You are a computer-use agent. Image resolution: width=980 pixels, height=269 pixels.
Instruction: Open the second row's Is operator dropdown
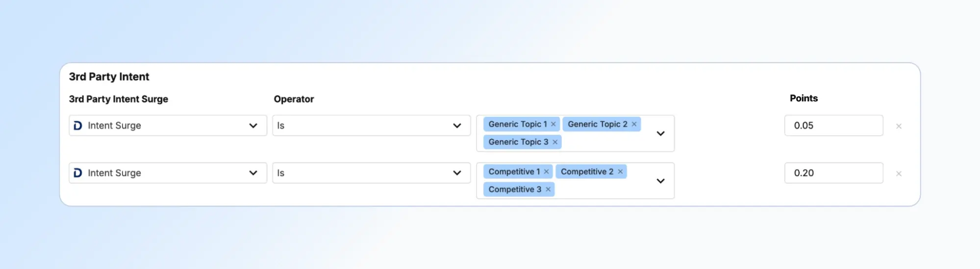457,173
